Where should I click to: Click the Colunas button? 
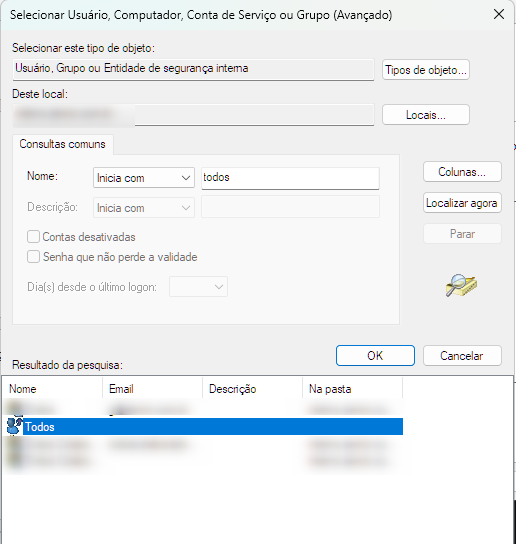pos(462,171)
